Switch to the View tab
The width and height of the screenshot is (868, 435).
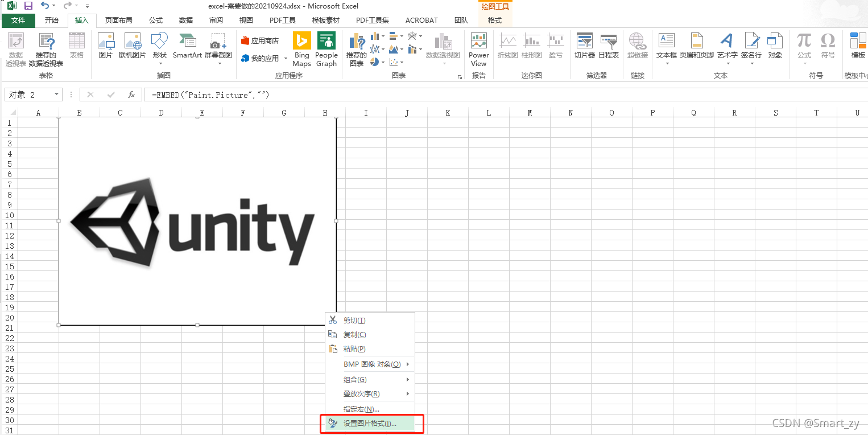click(x=246, y=20)
